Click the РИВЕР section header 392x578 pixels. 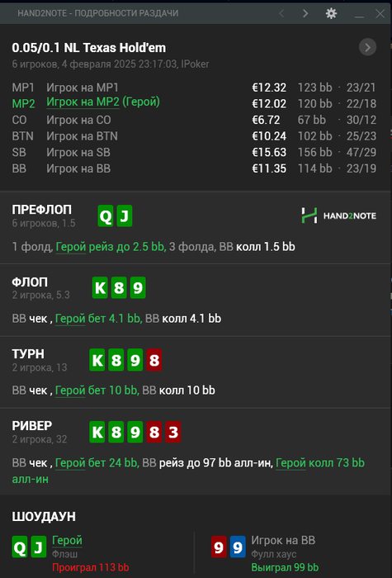(x=32, y=425)
